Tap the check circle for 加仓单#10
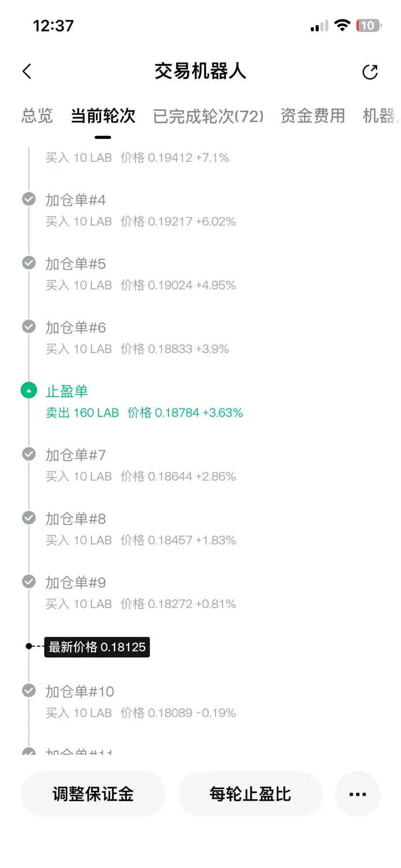The width and height of the screenshot is (401, 868). click(29, 690)
